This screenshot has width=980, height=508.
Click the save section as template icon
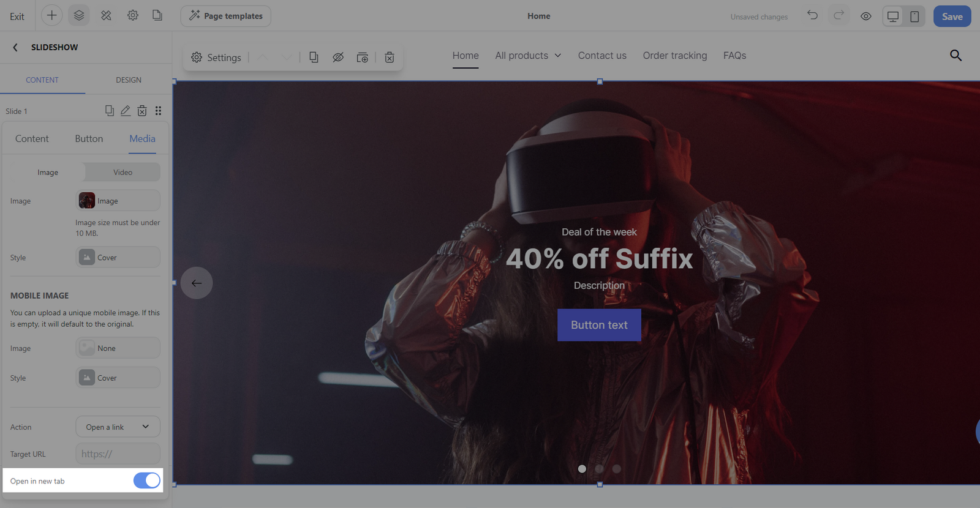pyautogui.click(x=363, y=57)
